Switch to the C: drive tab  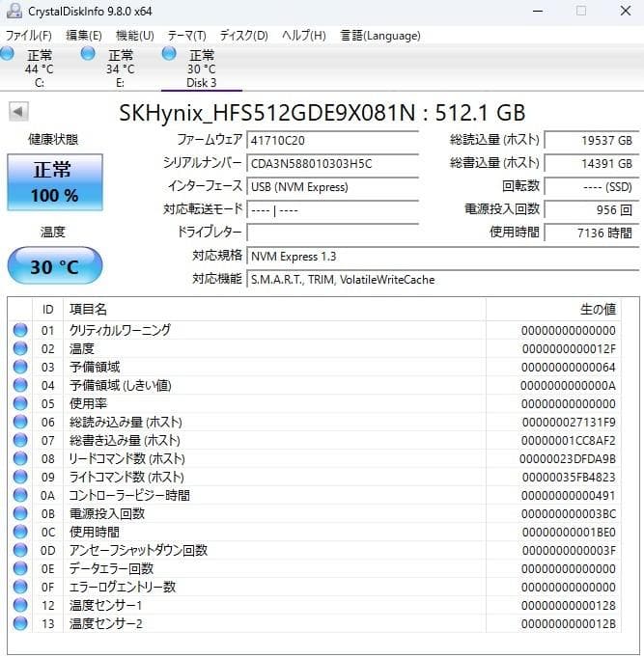[39, 68]
